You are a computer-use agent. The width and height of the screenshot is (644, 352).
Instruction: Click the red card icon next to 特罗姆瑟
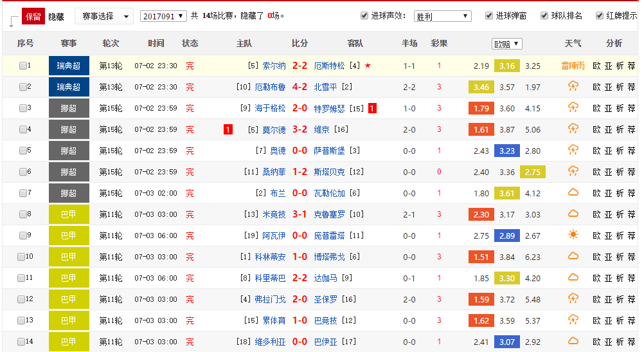tap(372, 108)
